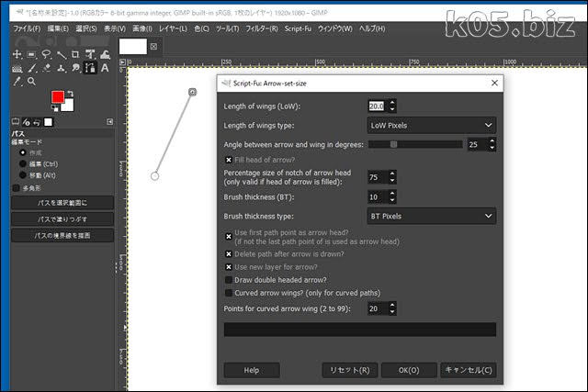The width and height of the screenshot is (588, 392).
Task: Select the Zoom magnifier tool
Action: pos(31,82)
